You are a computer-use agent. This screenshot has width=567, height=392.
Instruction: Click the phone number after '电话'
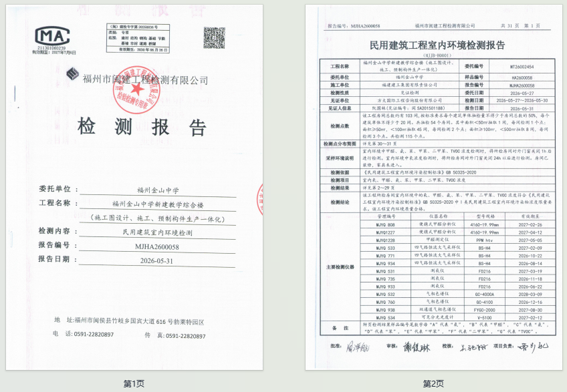94,334
